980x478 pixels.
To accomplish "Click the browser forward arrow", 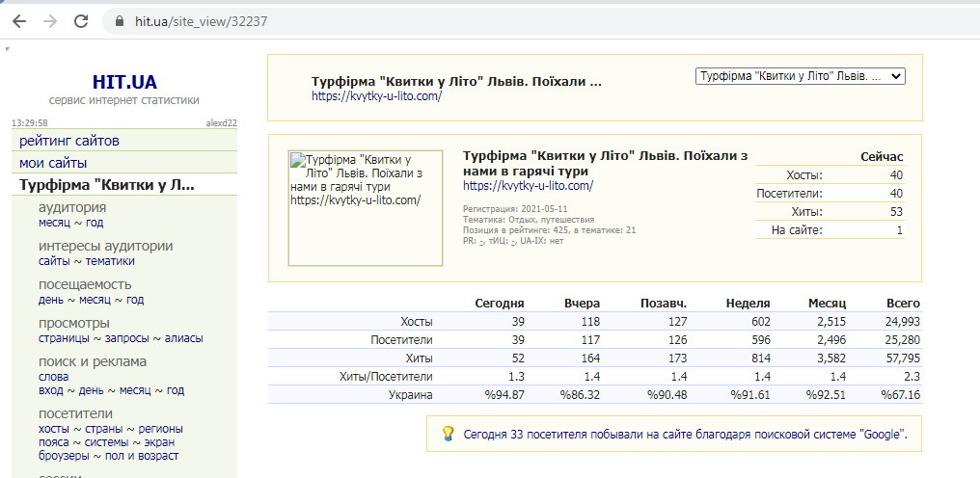I will click(50, 21).
